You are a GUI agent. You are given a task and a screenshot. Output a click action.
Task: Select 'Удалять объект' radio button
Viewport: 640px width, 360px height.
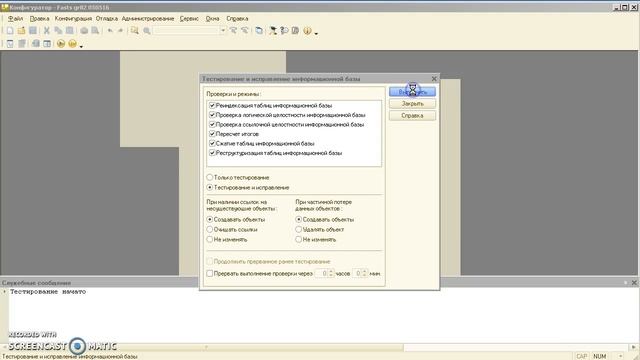tap(298, 229)
